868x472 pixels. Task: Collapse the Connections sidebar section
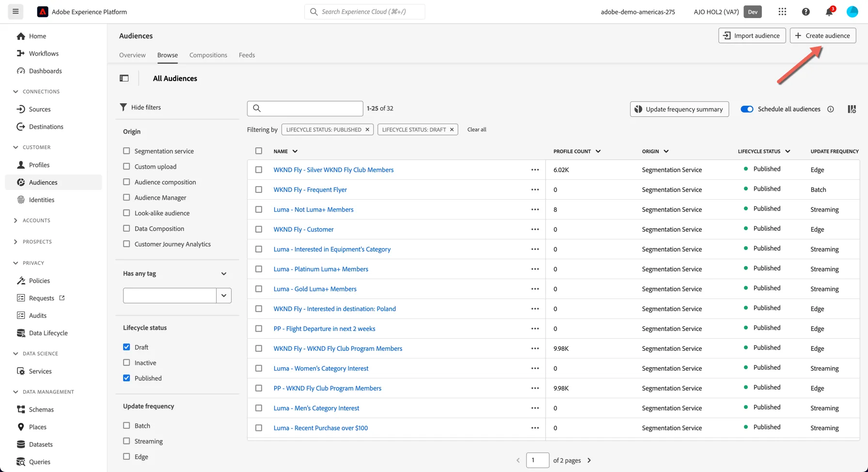(x=15, y=92)
